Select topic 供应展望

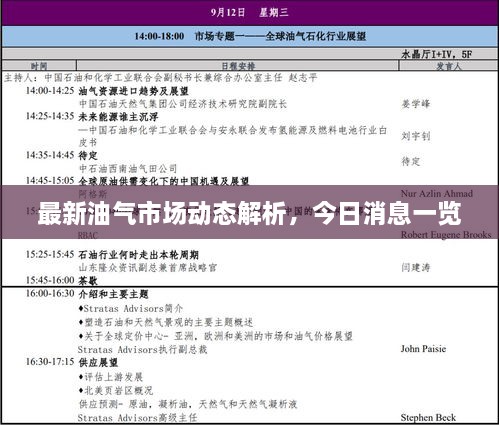pyautogui.click(x=98, y=362)
